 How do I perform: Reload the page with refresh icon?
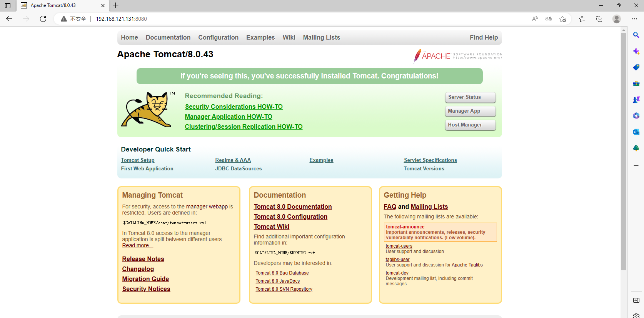[43, 18]
